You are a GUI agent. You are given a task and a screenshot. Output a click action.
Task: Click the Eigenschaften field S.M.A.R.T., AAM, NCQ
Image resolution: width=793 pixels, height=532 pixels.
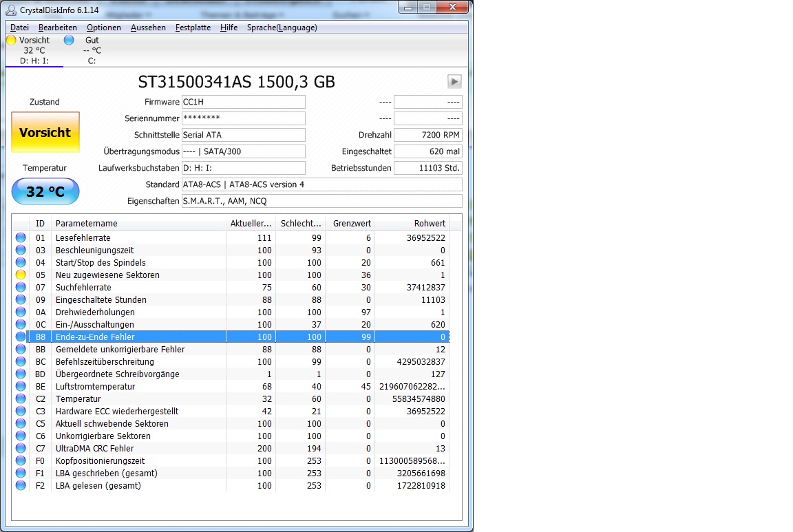click(322, 201)
